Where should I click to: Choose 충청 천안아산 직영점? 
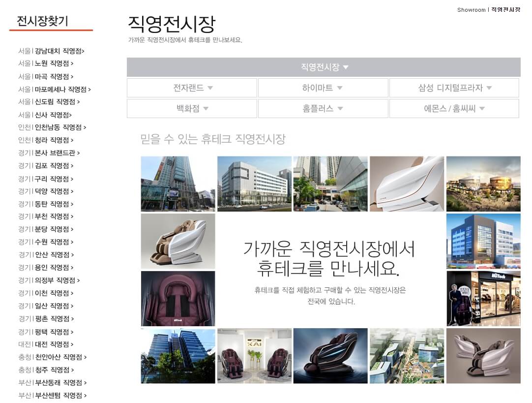click(x=53, y=357)
